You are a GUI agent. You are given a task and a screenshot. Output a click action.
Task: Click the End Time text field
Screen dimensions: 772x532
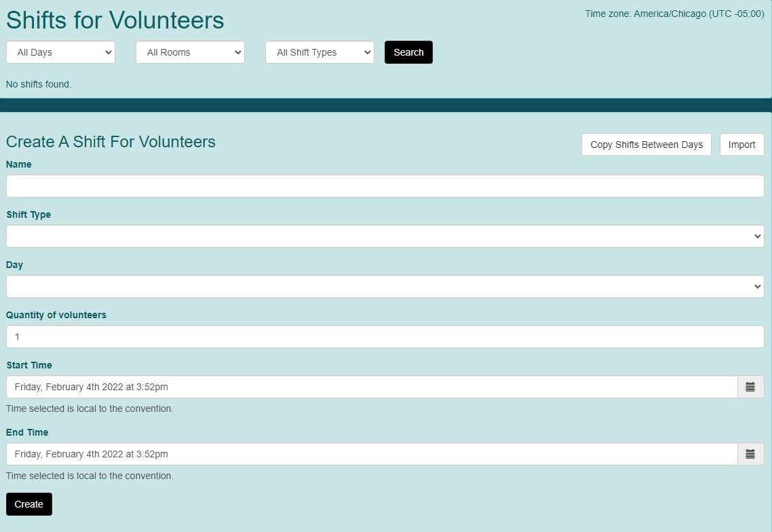[x=372, y=454]
